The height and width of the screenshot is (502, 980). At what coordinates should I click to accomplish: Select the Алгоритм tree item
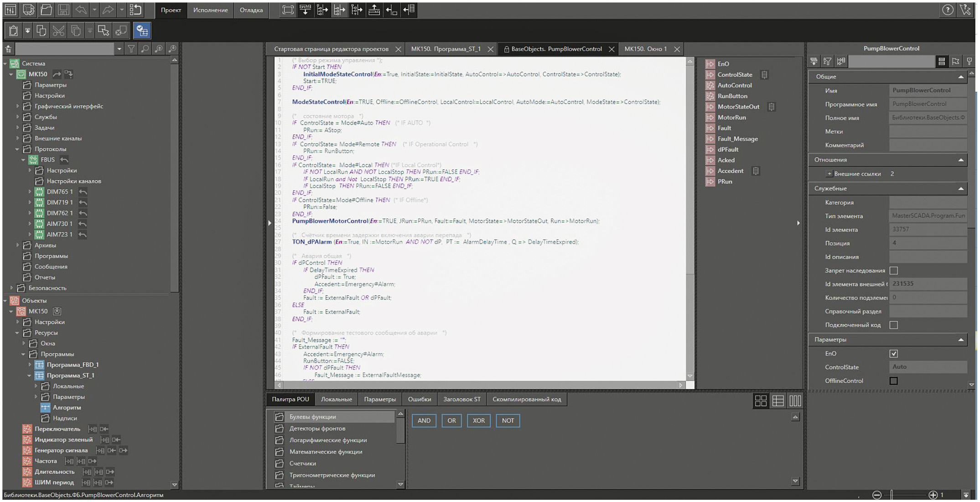pos(67,408)
